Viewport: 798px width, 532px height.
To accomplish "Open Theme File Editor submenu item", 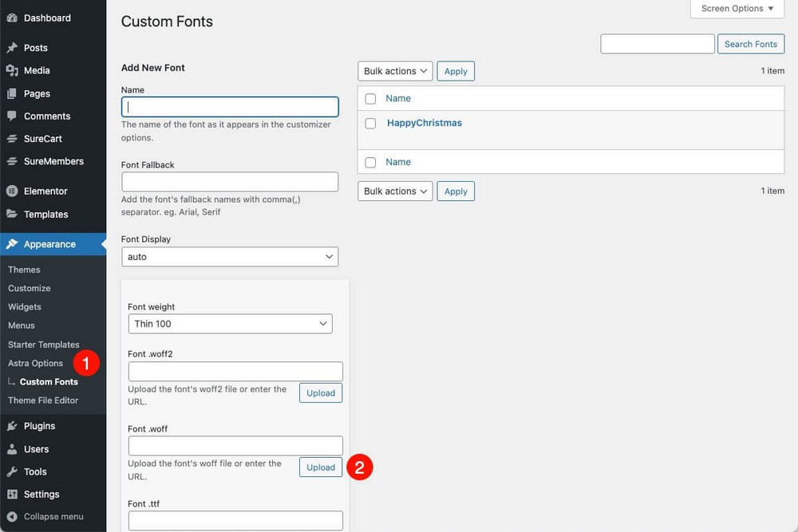I will [x=43, y=400].
